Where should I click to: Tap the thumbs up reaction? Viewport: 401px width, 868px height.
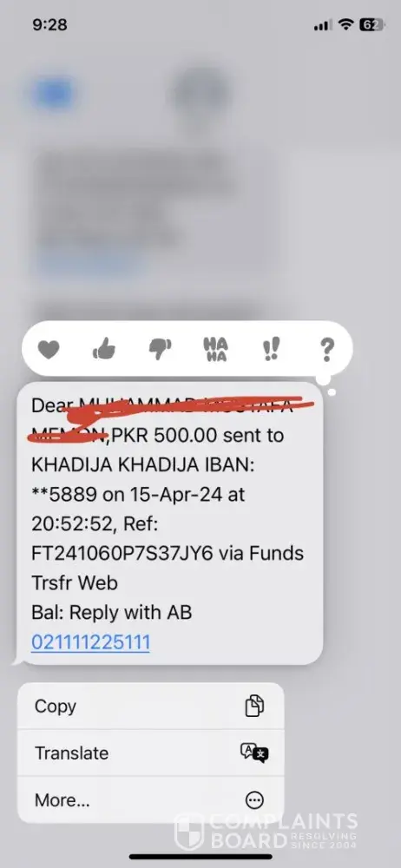[x=104, y=349]
